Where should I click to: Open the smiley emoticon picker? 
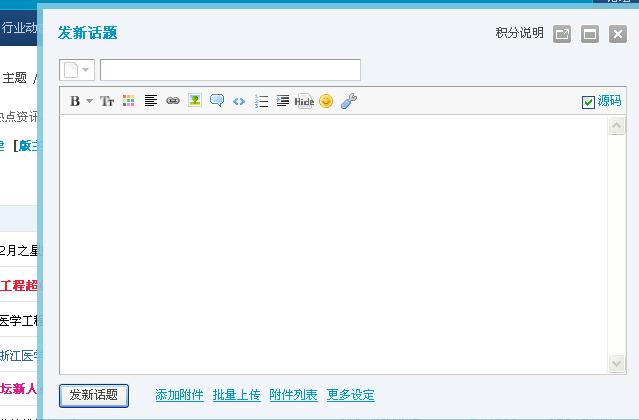pos(326,101)
